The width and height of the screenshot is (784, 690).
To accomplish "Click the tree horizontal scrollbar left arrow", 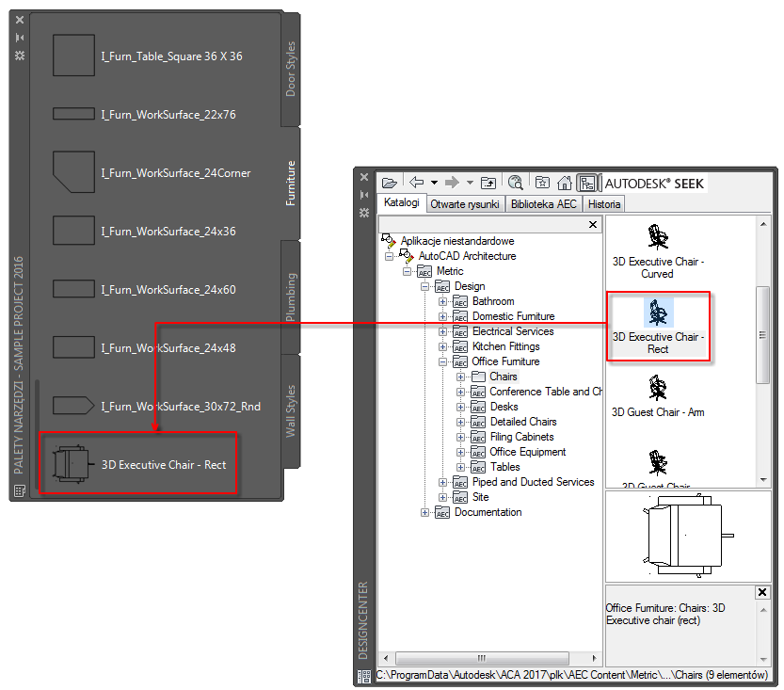I will pos(386,658).
